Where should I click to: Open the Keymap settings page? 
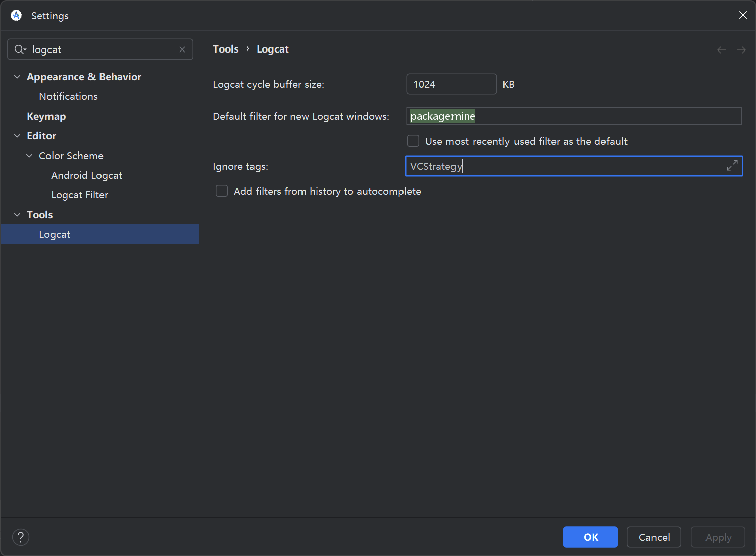click(46, 116)
